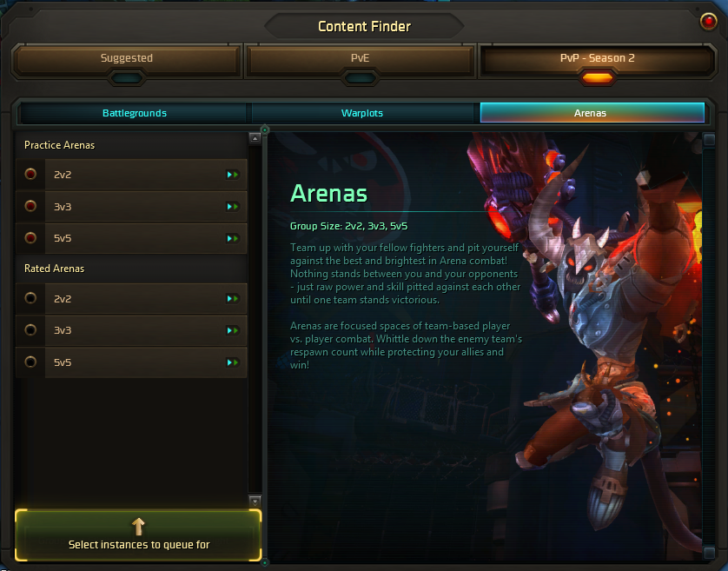Click the double-arrow icon on Rated 3v3

point(233,330)
